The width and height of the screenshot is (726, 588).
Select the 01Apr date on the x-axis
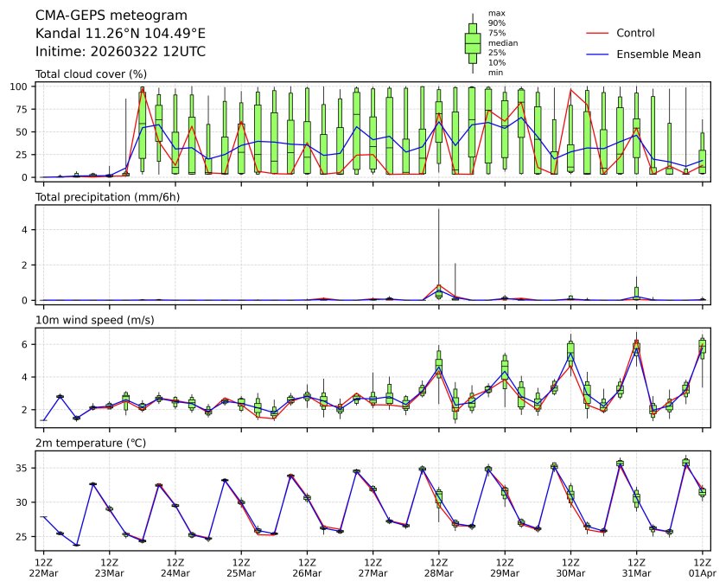[x=702, y=572]
